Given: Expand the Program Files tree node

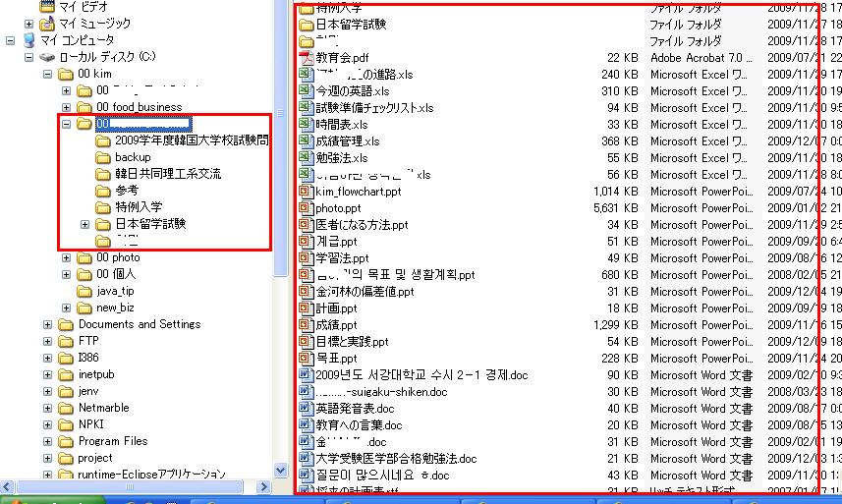Looking at the screenshot, I should click(48, 441).
